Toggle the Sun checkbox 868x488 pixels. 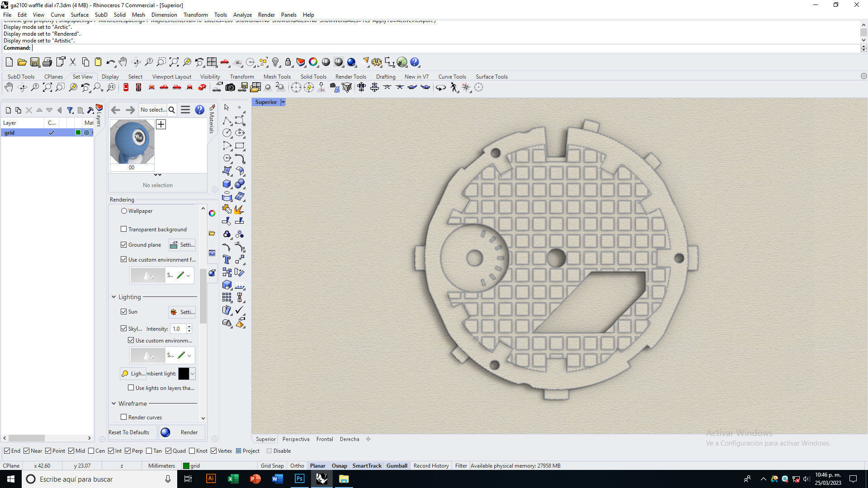pyautogui.click(x=124, y=311)
